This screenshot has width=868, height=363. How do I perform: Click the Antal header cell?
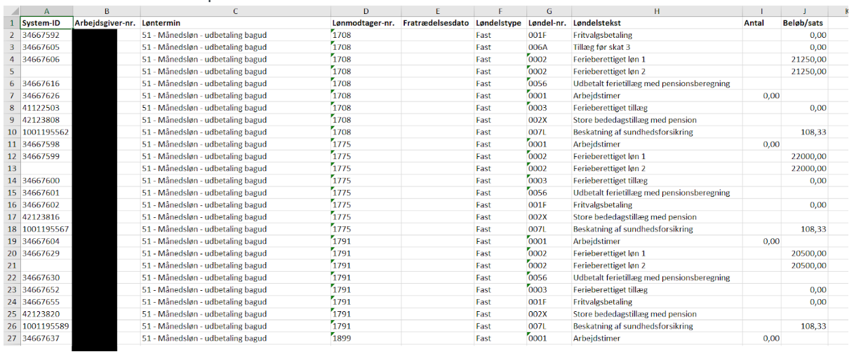[761, 23]
